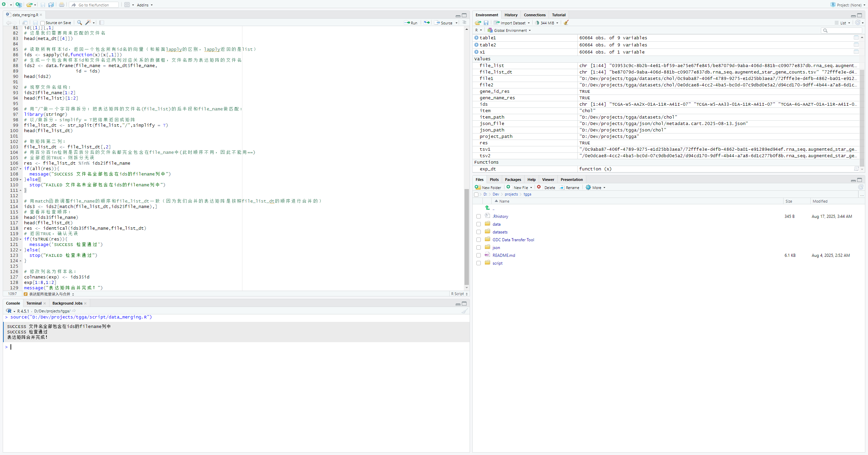Click the Save workspace disk icon
This screenshot has width=868, height=455.
pyautogui.click(x=486, y=23)
